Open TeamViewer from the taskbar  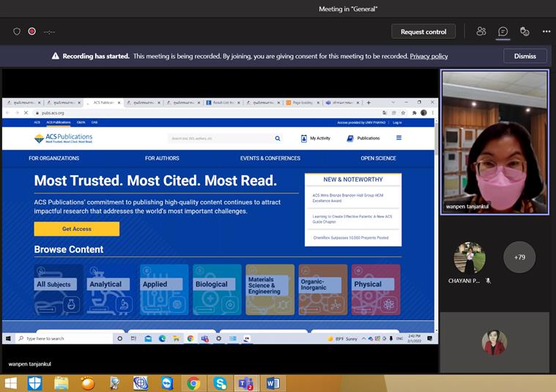coord(167,383)
